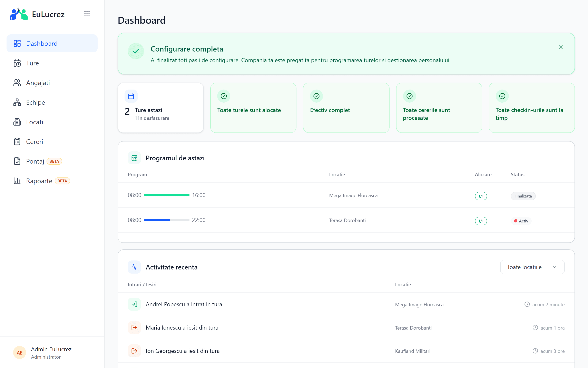The width and height of the screenshot is (588, 368).
Task: Click the 'acum 2 minute' timestamp
Action: point(548,304)
